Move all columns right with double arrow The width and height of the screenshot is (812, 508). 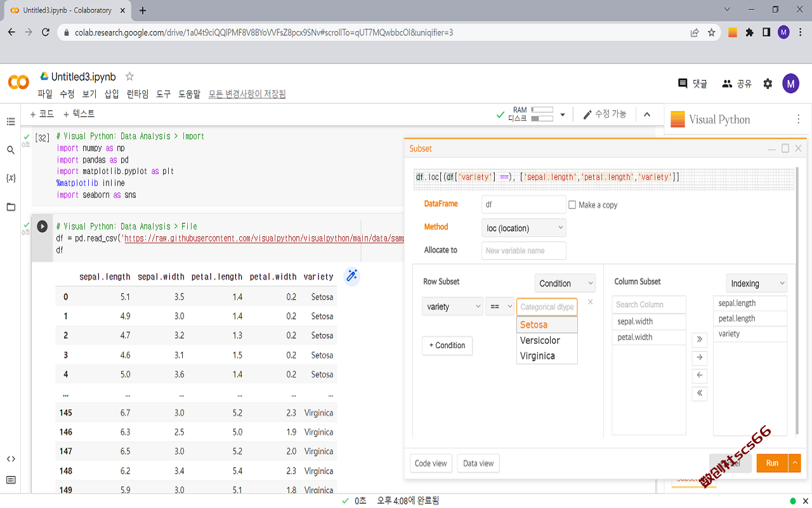(x=699, y=340)
